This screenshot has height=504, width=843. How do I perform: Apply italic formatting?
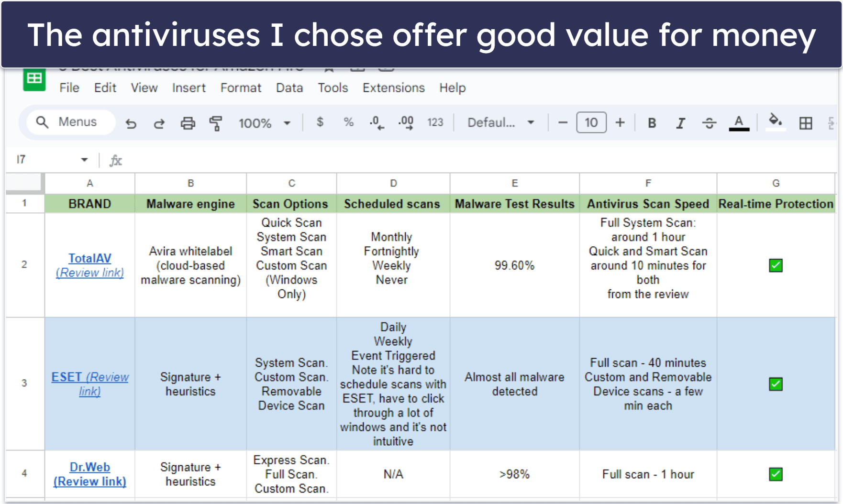click(680, 123)
